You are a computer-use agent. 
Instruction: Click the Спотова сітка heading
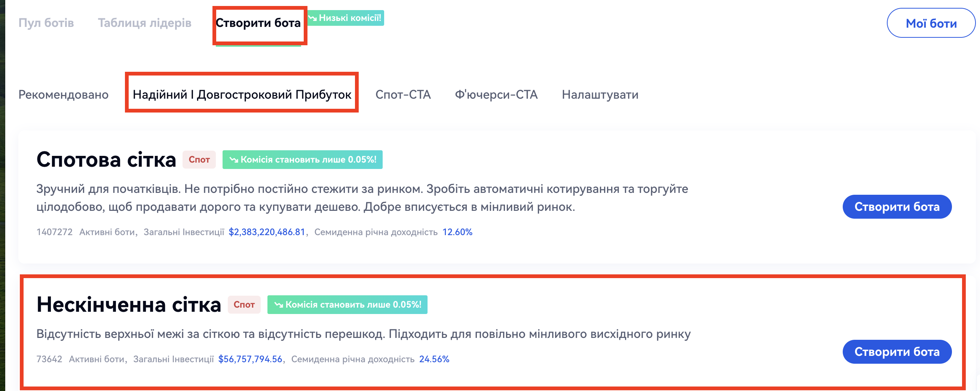(x=106, y=159)
